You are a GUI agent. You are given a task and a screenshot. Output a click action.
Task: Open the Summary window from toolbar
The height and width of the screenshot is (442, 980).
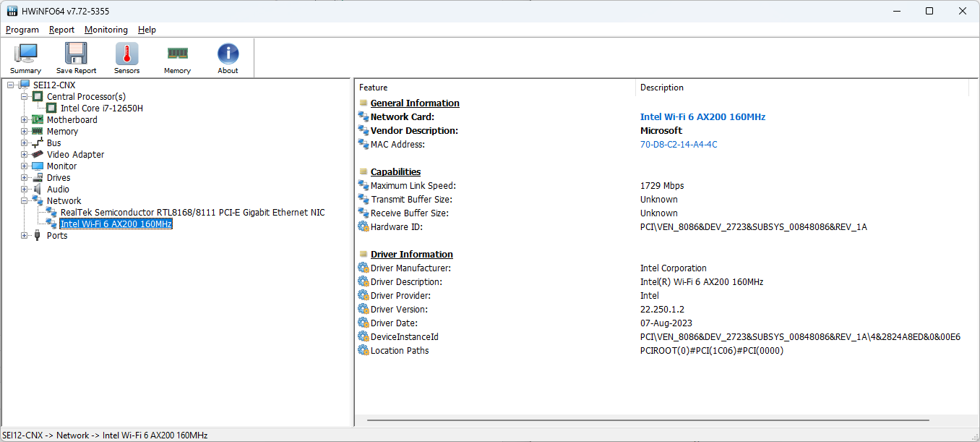point(25,58)
